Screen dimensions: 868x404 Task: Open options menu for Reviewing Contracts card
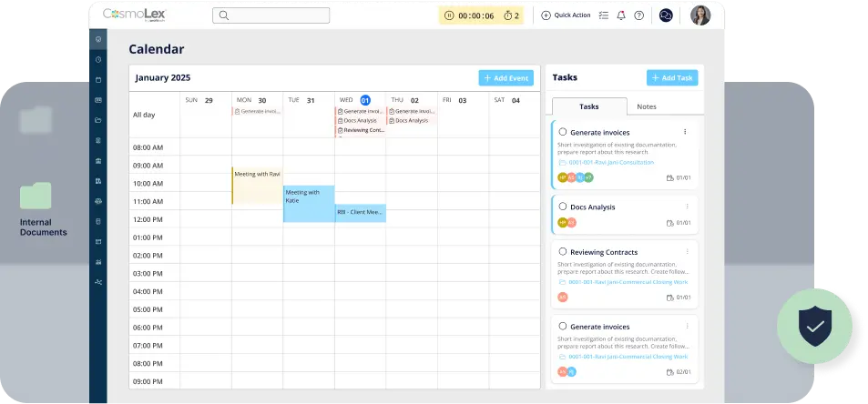click(687, 251)
